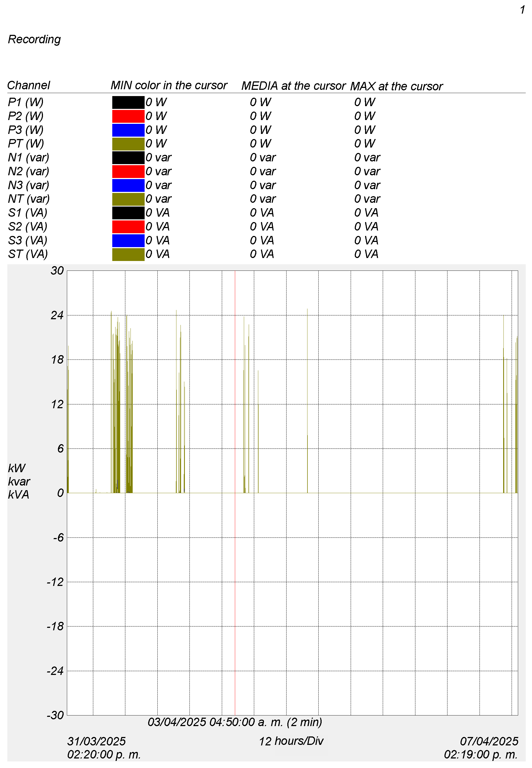Click the 12 hours/Div label
Viewport: 532px width, 768px height.
(291, 741)
